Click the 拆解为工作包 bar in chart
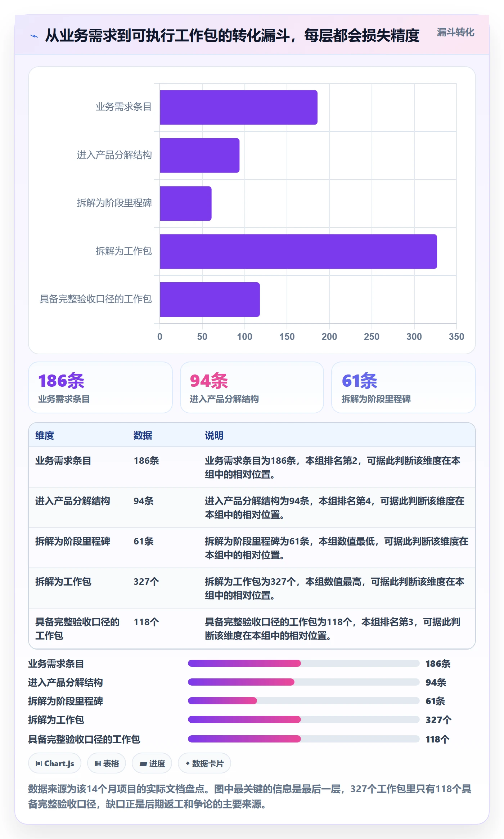Image resolution: width=504 pixels, height=839 pixels. tap(298, 251)
